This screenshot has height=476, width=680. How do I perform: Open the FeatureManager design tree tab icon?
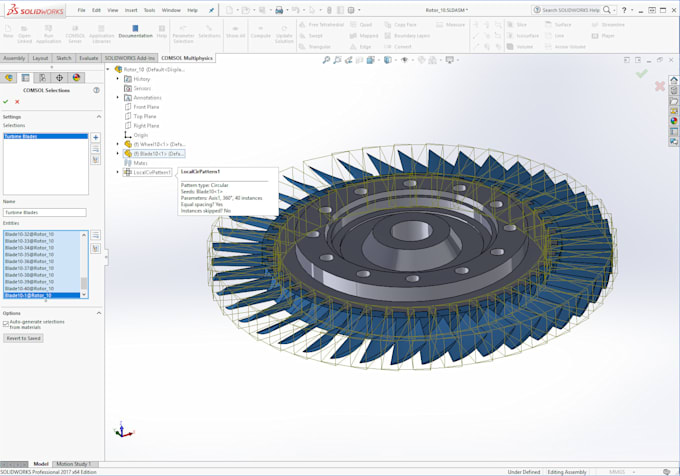click(x=9, y=78)
